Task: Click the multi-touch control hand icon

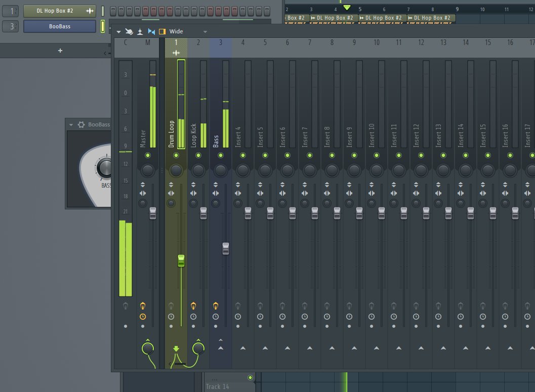Action: (x=129, y=32)
